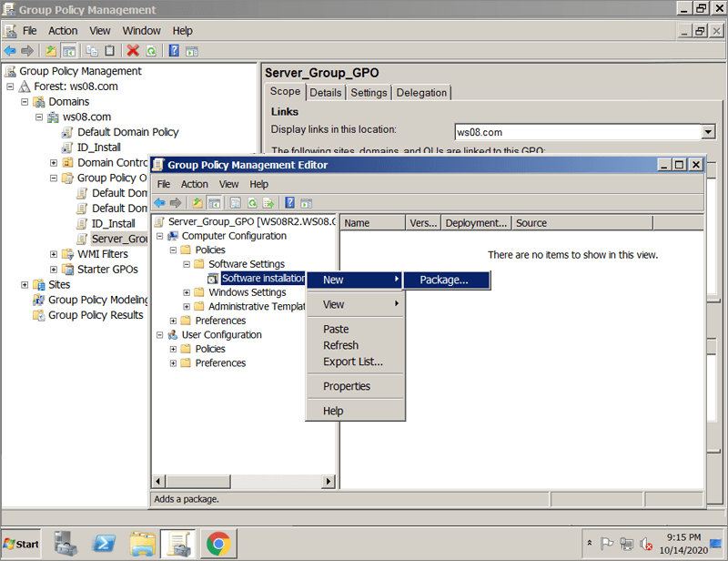Screen dimensions: 728x561
Task: Switch to the Delegation tab
Action: (x=421, y=93)
